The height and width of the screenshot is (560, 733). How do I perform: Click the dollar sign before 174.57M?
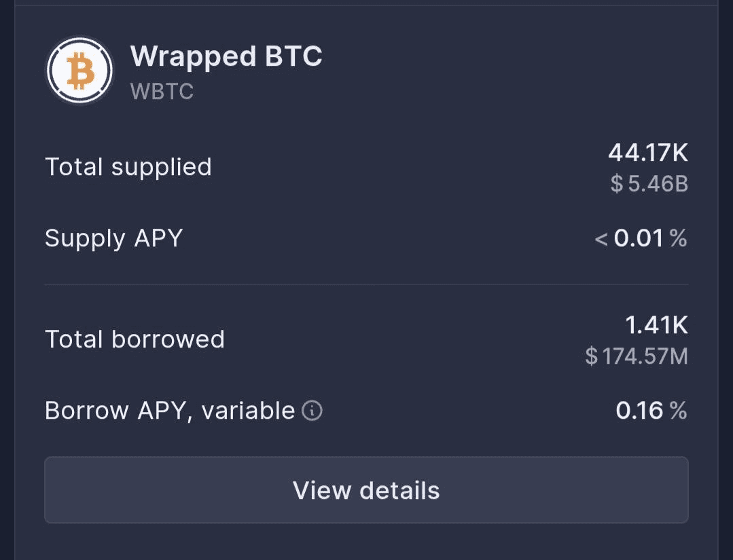tap(591, 356)
